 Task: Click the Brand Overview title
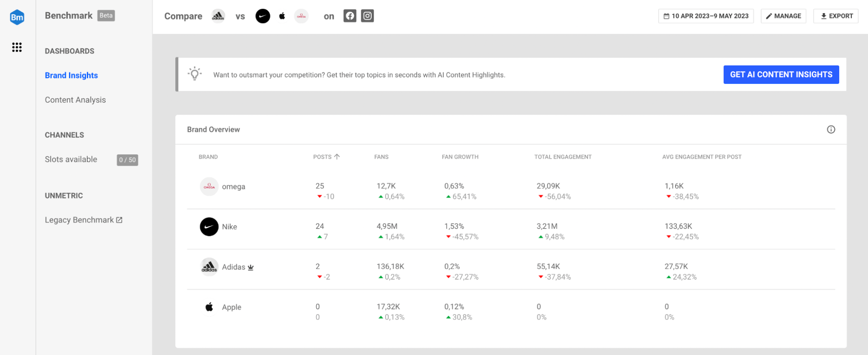point(213,130)
